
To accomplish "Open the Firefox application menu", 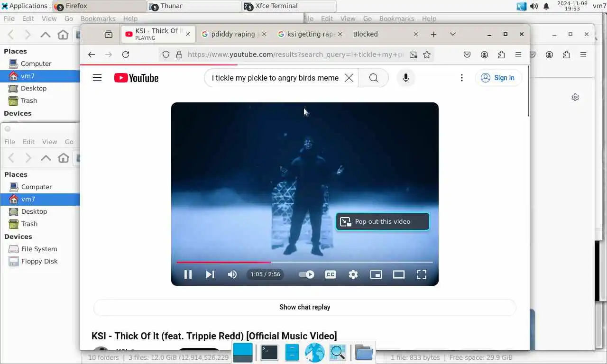I will pyautogui.click(x=518, y=55).
